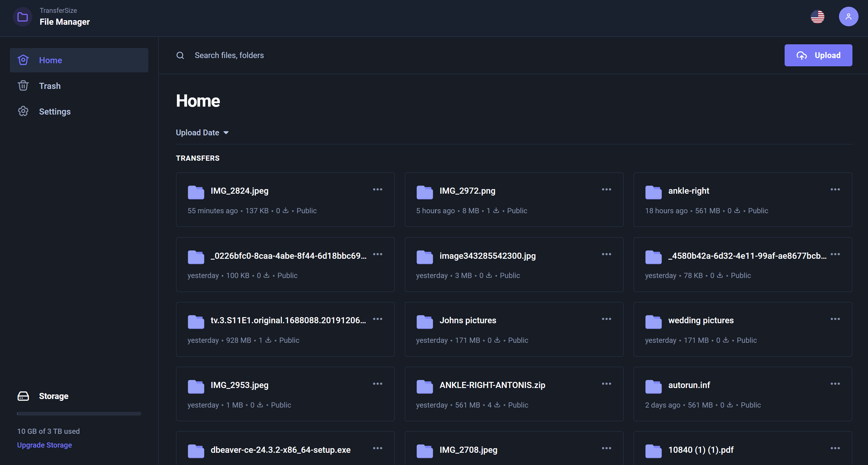Click folder icon of IMG_2953.jpeg

coord(196,386)
